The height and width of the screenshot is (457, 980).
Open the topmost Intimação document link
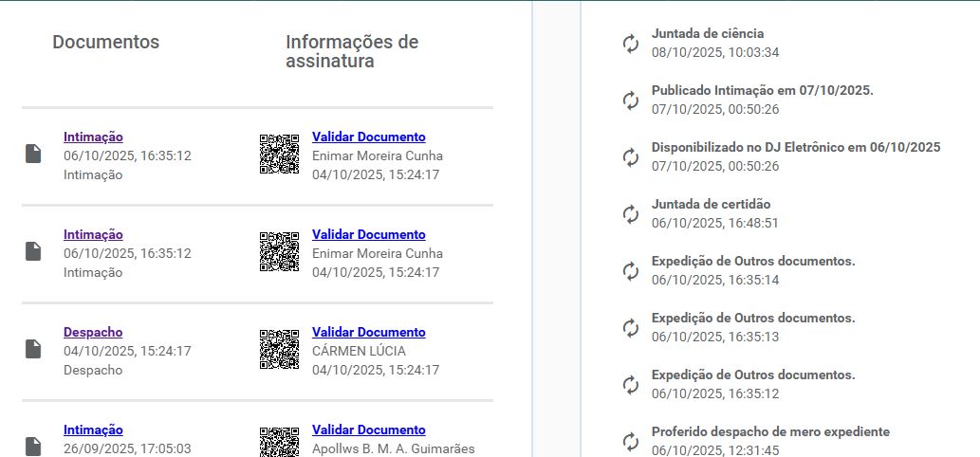[93, 137]
